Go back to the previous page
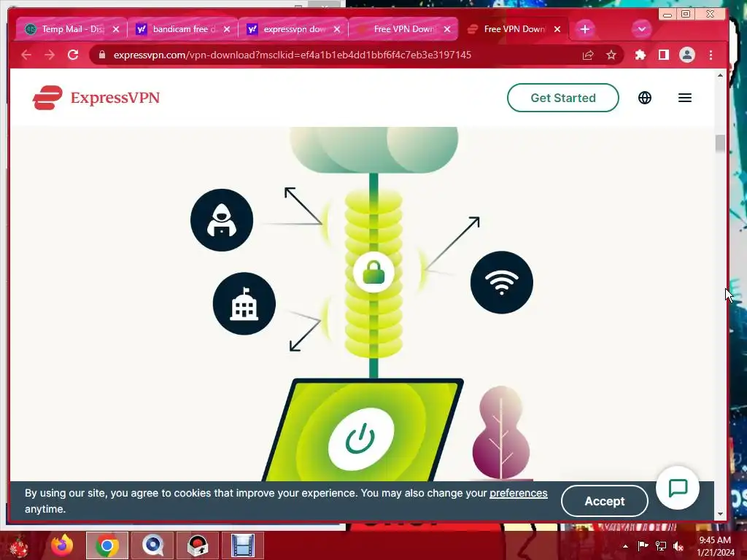Image resolution: width=747 pixels, height=560 pixels. pos(26,55)
